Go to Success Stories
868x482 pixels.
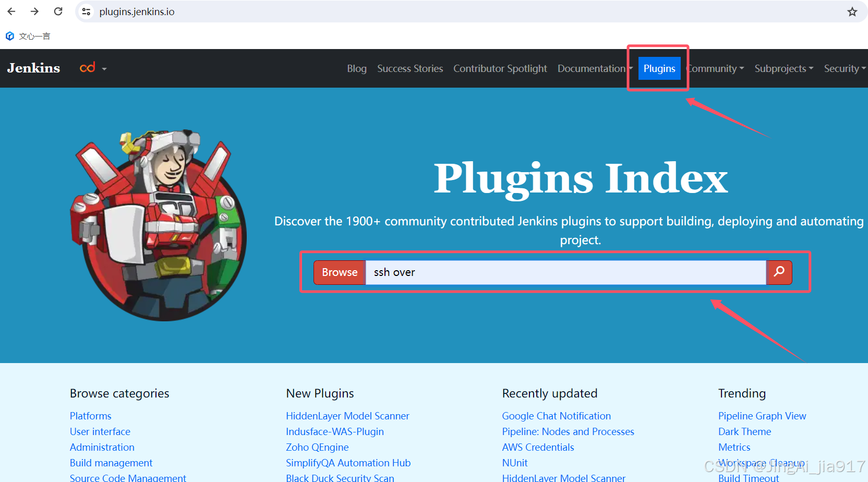[x=410, y=68]
